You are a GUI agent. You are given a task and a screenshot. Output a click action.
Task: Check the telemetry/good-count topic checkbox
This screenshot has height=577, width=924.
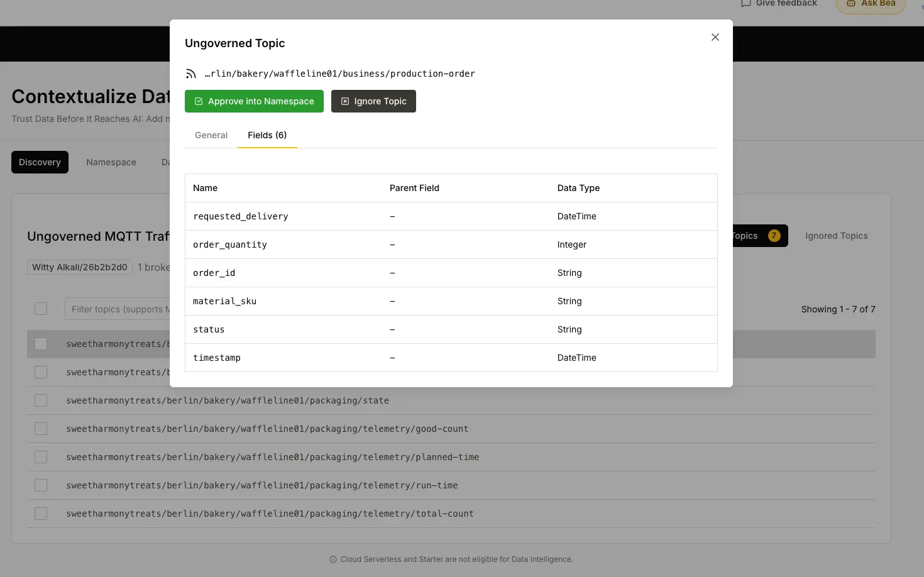pyautogui.click(x=41, y=429)
